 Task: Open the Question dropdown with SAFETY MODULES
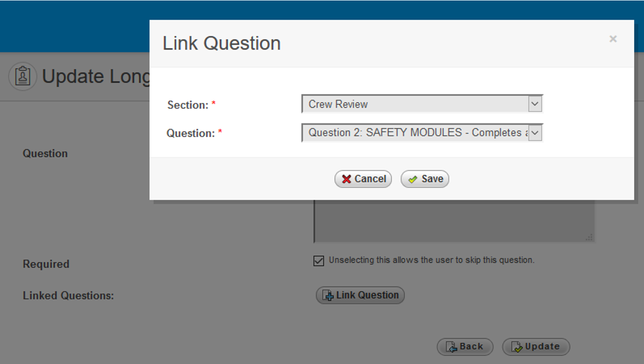point(415,133)
